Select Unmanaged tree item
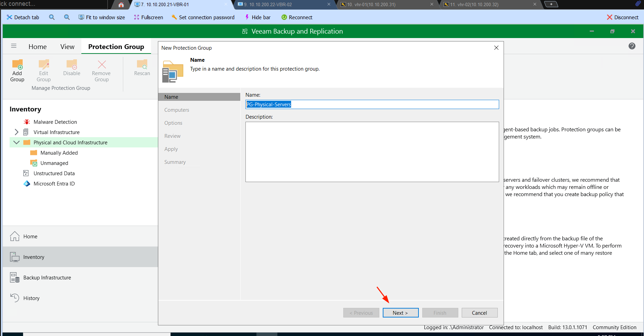The height and width of the screenshot is (336, 644). (54, 163)
